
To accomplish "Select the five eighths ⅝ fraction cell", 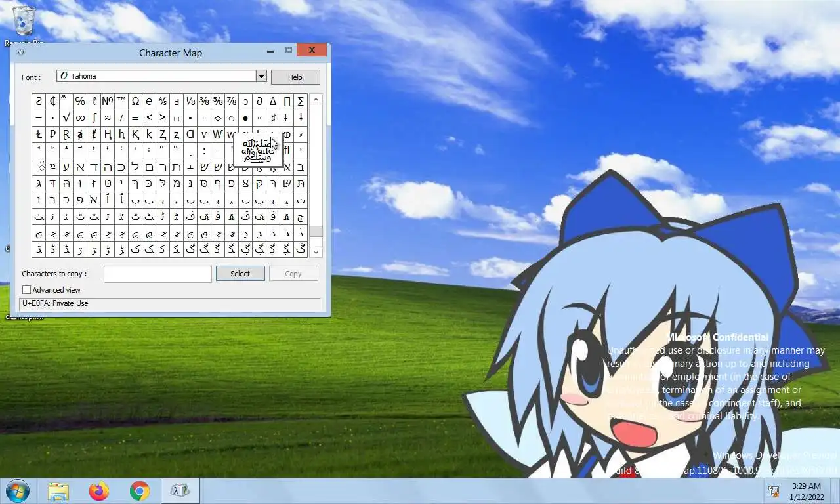I will pos(218,101).
